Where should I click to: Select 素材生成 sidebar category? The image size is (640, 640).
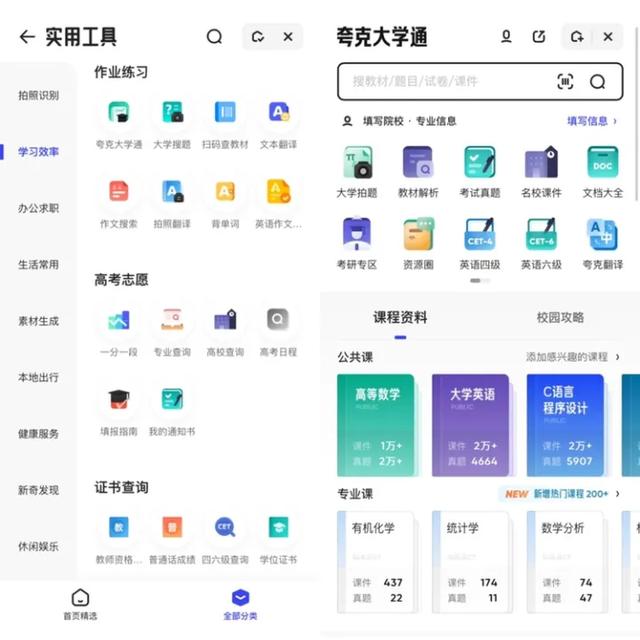(x=38, y=321)
